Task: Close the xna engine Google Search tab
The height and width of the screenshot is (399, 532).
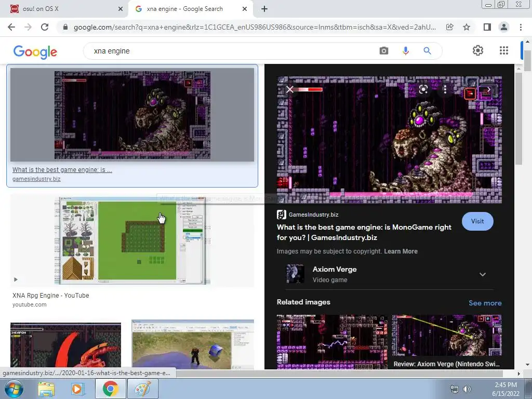Action: coord(245,9)
